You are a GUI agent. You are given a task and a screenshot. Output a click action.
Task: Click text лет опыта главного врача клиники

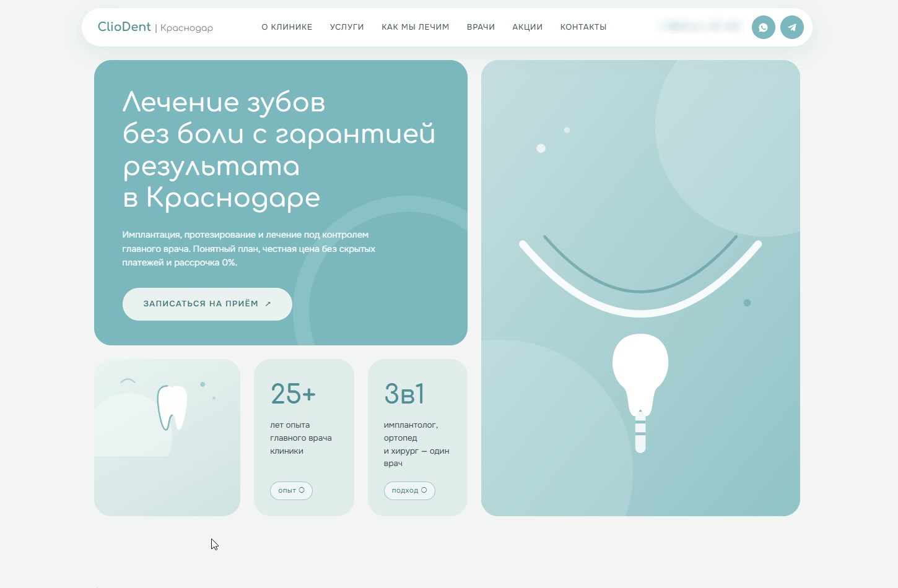click(x=301, y=438)
